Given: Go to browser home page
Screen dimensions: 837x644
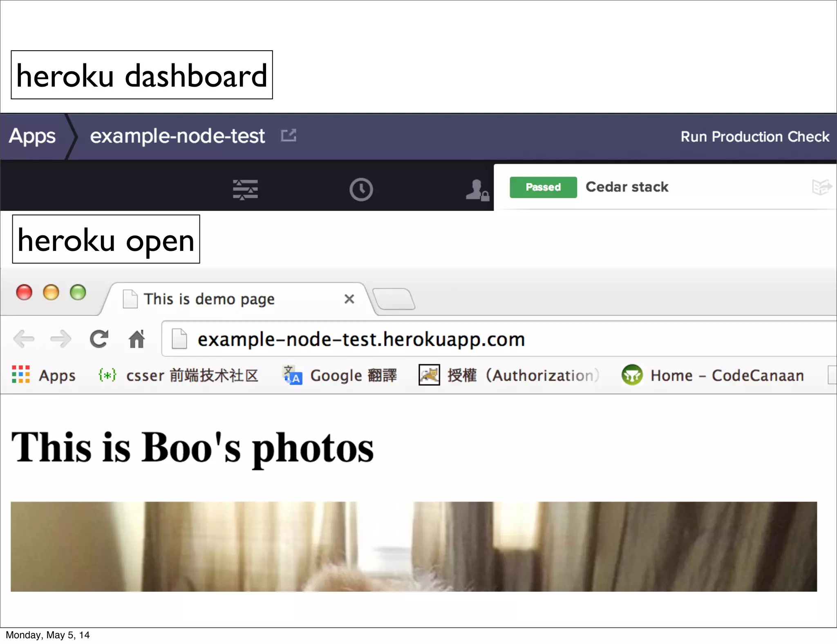Looking at the screenshot, I should (137, 339).
